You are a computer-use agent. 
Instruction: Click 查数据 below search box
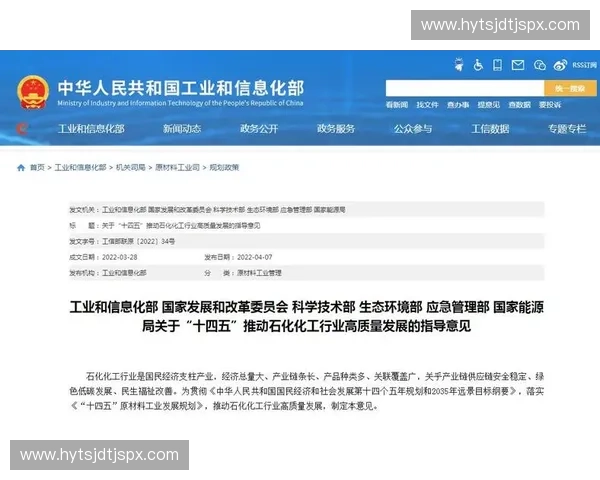tap(519, 105)
